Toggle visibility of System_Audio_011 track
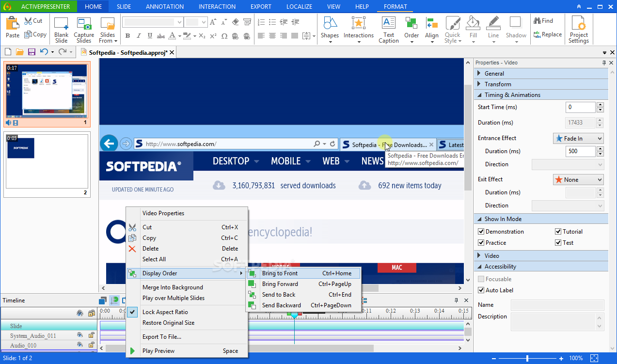617x364 pixels. (80, 335)
